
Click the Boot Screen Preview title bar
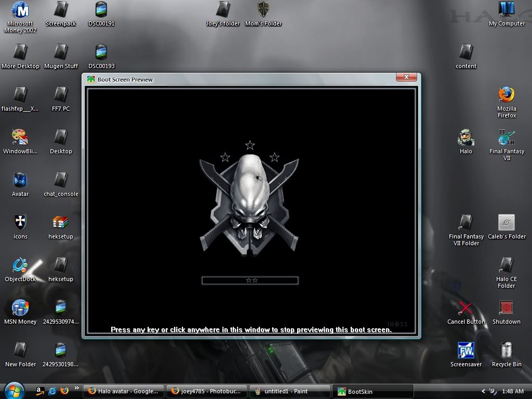coord(239,79)
